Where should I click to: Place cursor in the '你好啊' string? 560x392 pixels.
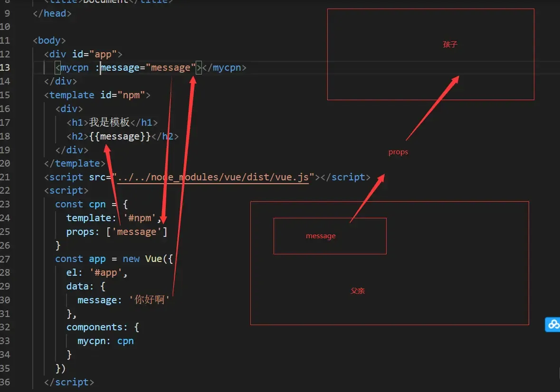pyautogui.click(x=150, y=300)
